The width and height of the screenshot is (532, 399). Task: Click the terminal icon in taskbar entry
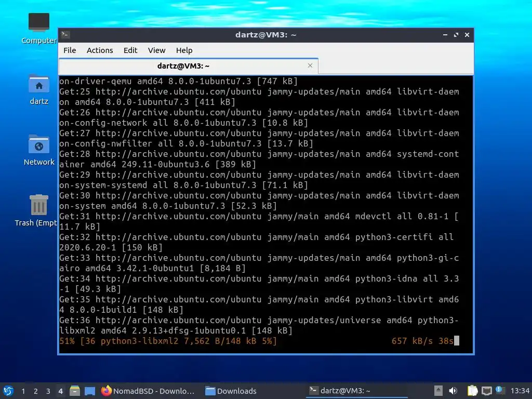pyautogui.click(x=313, y=391)
